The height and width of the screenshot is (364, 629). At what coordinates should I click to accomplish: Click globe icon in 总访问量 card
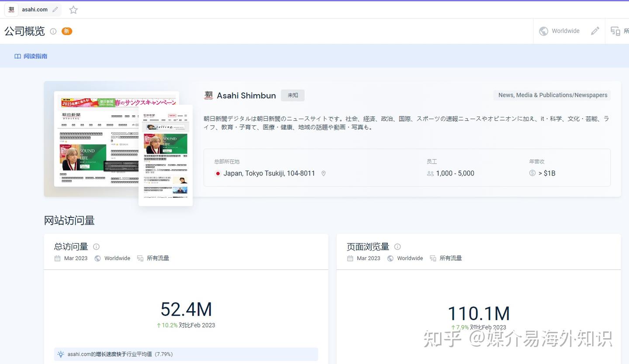pos(97,258)
